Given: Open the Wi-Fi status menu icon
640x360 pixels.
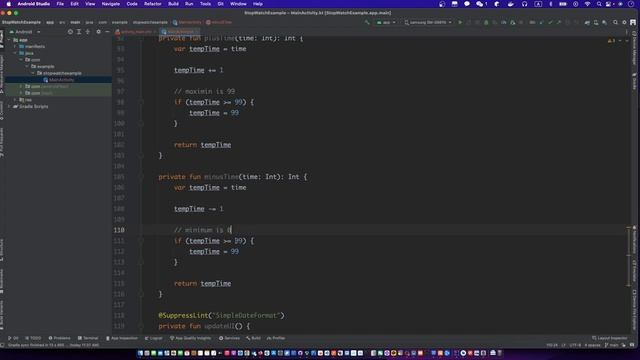Looking at the screenshot, I should click(587, 4).
